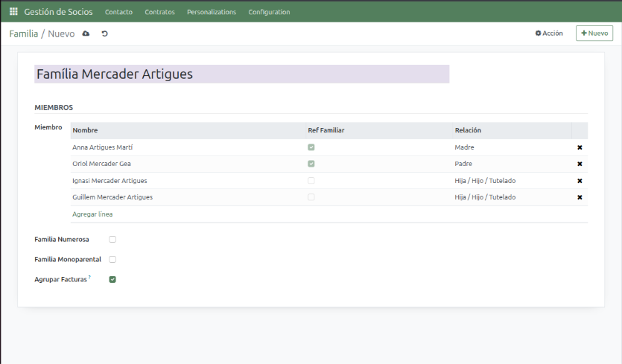This screenshot has height=364, width=622.
Task: Open the Configuration menu
Action: 269,12
